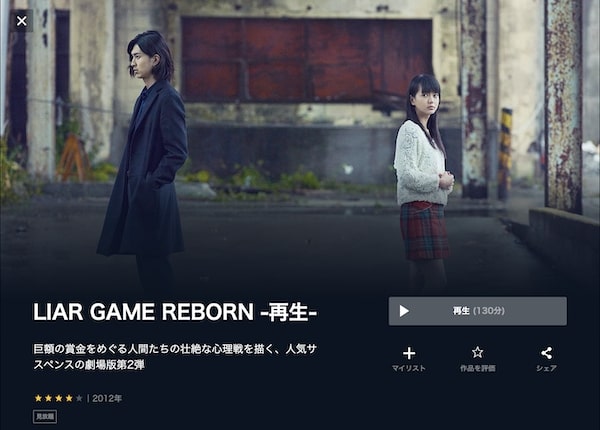The image size is (600, 430).
Task: Click the シェア text label
Action: [546, 368]
